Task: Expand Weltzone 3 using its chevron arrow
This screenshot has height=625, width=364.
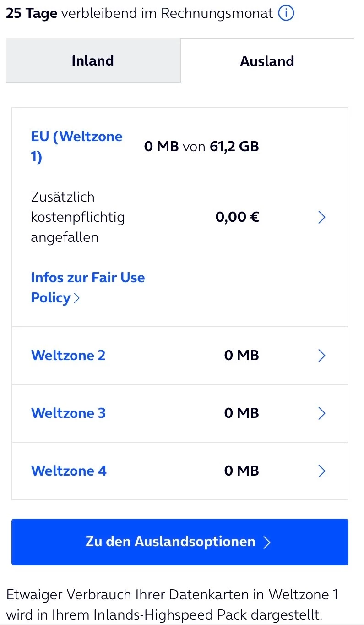Action: click(x=321, y=413)
